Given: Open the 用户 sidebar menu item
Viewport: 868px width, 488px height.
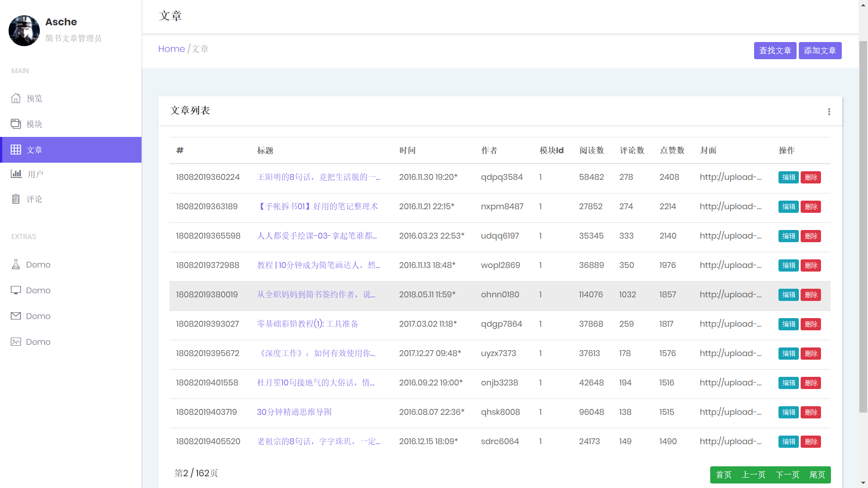Looking at the screenshot, I should click(x=71, y=174).
